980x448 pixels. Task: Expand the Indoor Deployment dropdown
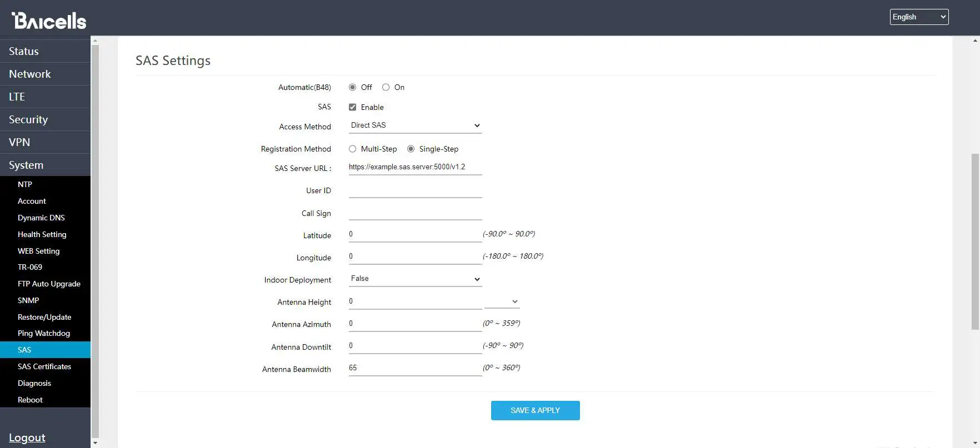[415, 279]
